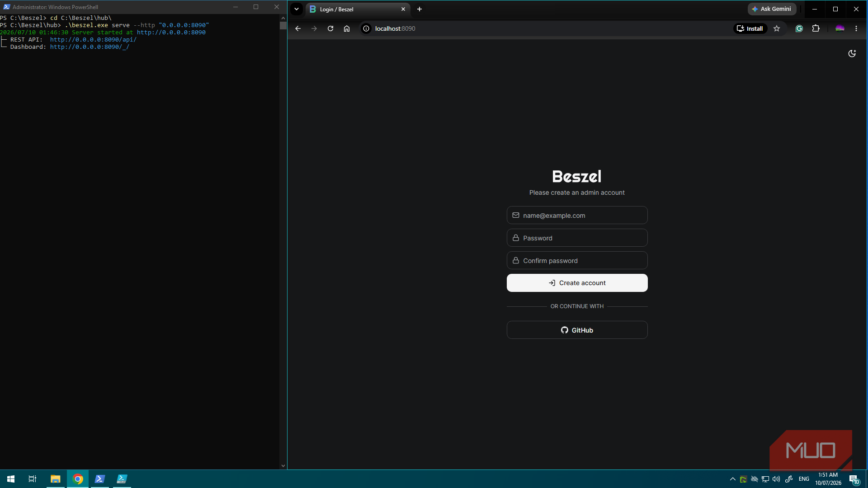Image resolution: width=868 pixels, height=488 pixels.
Task: Click the NVIDIA tray icon
Action: [x=743, y=479]
